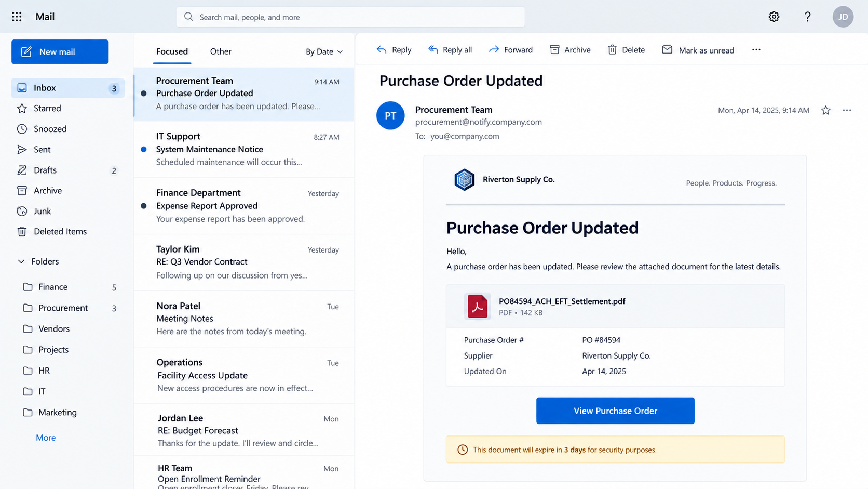
Task: Open the PO84594_ACH_EFT_Settlement.pdf filename
Action: click(562, 301)
